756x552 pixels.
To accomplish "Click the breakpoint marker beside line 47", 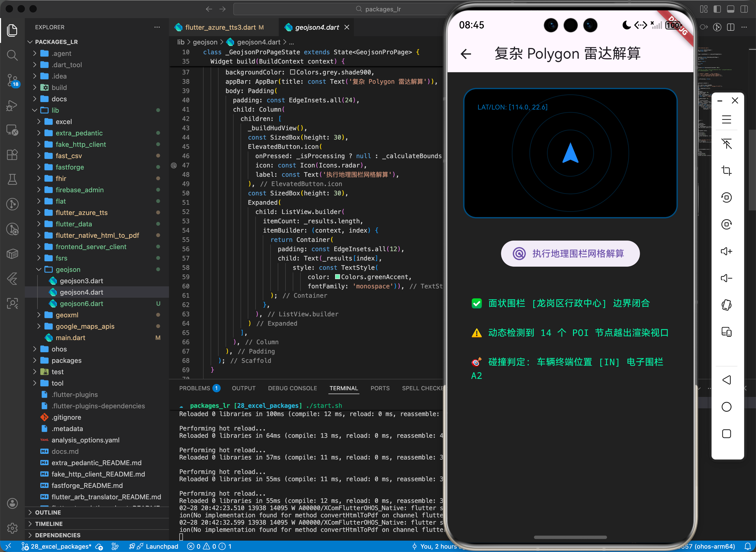I will coord(174,165).
